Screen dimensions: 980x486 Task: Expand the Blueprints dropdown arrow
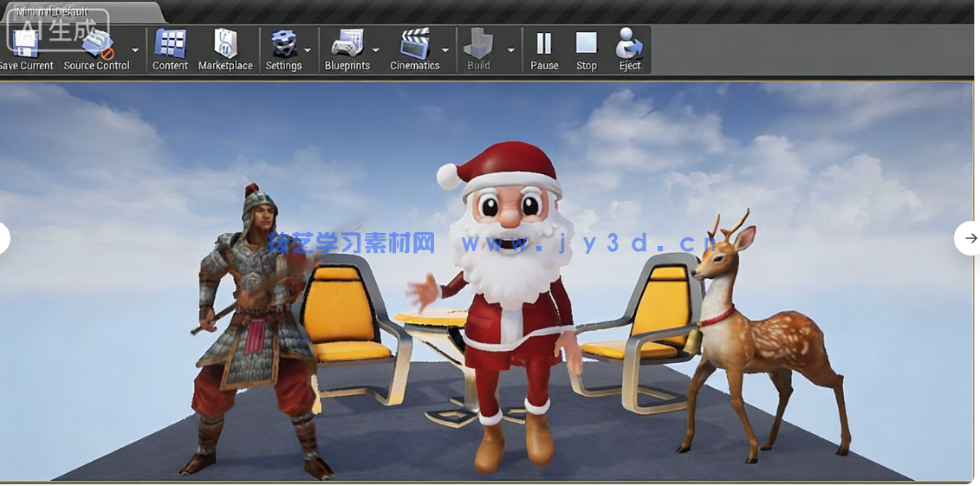pyautogui.click(x=376, y=50)
